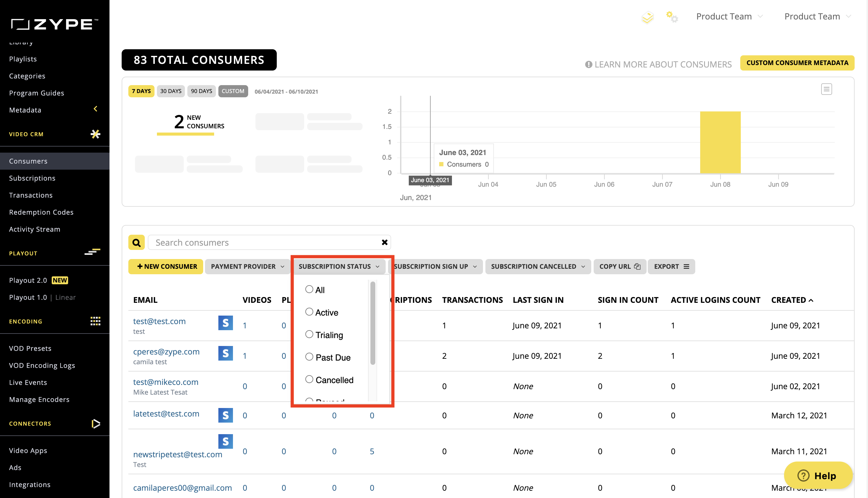Click the yellow search magnifier icon
Image resolution: width=868 pixels, height=498 pixels.
pos(137,243)
